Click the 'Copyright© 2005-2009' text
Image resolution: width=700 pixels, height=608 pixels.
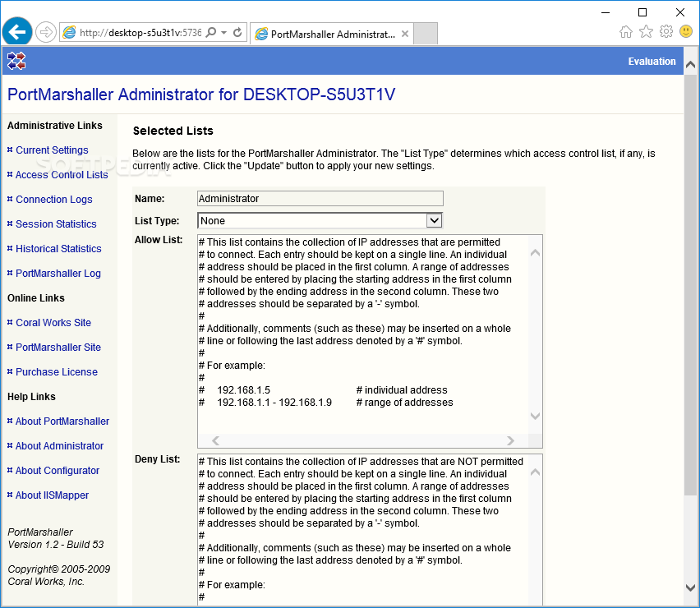tap(59, 569)
